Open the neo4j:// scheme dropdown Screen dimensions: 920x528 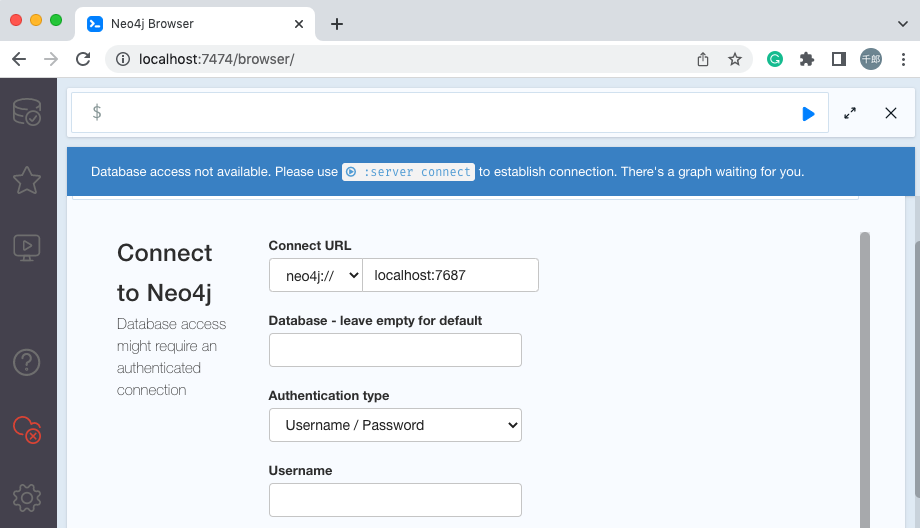coord(316,275)
